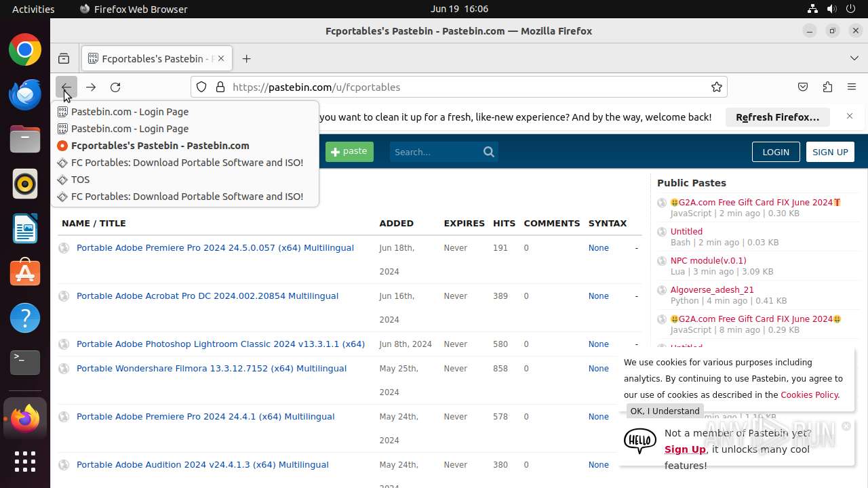This screenshot has width=868, height=488.
Task: Open the Save to Pocket button
Action: 803,87
